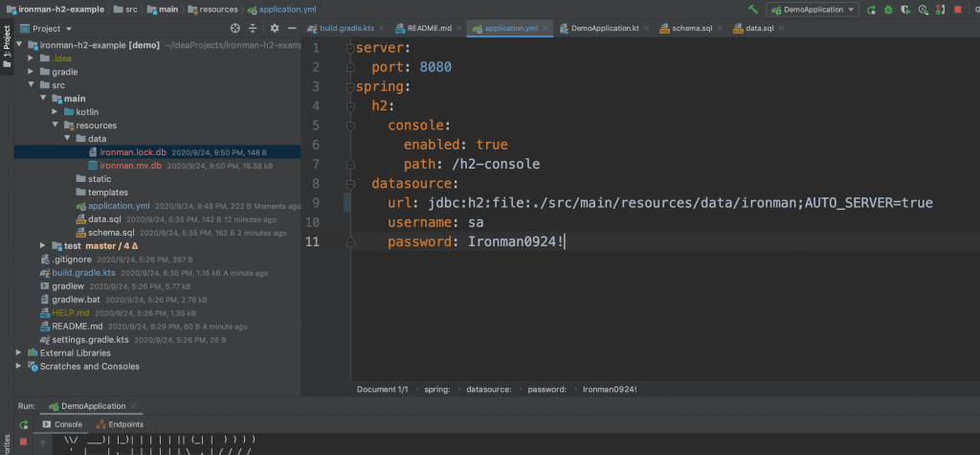Fold the server block at line 1
This screenshot has width=980, height=455.
[350, 48]
